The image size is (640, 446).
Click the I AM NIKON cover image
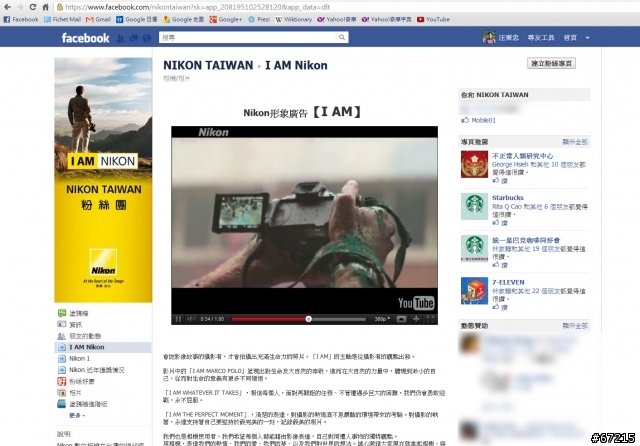click(103, 180)
